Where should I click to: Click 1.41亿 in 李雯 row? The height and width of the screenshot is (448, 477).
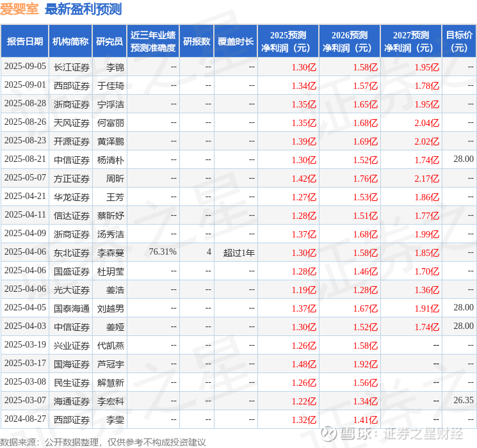pos(366,420)
